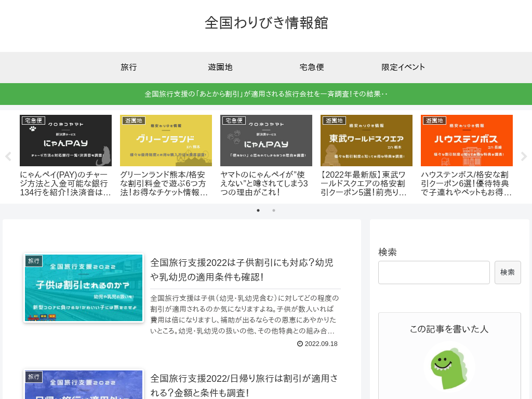Open the orange ハウステンボス thumbnail
The height and width of the screenshot is (399, 532).
coord(467,140)
